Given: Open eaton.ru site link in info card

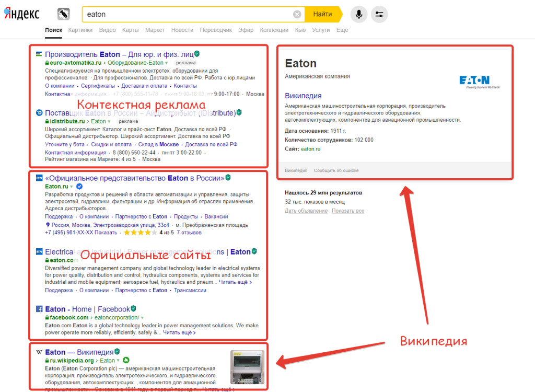Looking at the screenshot, I should coord(310,149).
